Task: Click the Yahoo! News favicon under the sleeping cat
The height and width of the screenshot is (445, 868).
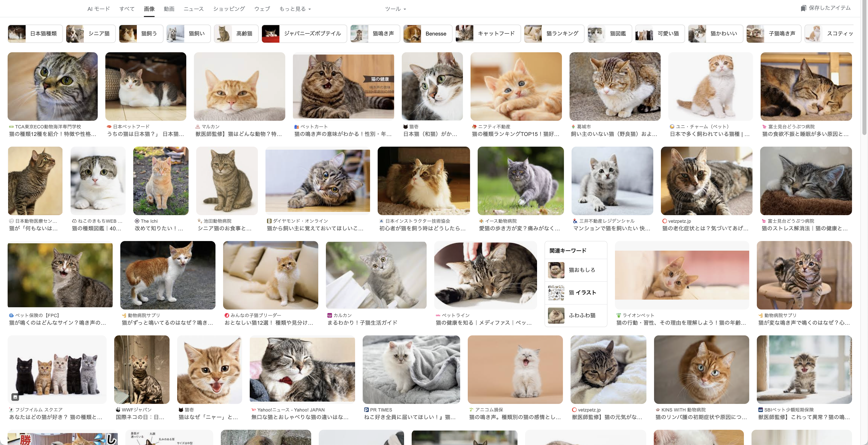Action: (x=253, y=410)
